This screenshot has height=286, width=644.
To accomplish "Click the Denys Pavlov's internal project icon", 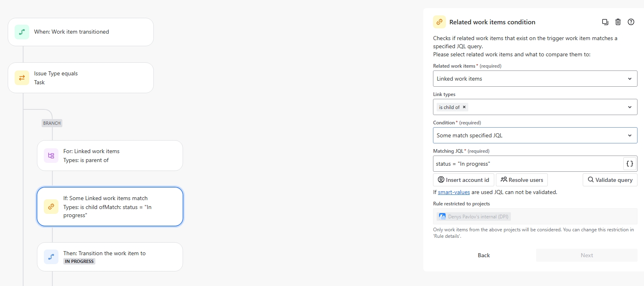I will click(x=442, y=216).
